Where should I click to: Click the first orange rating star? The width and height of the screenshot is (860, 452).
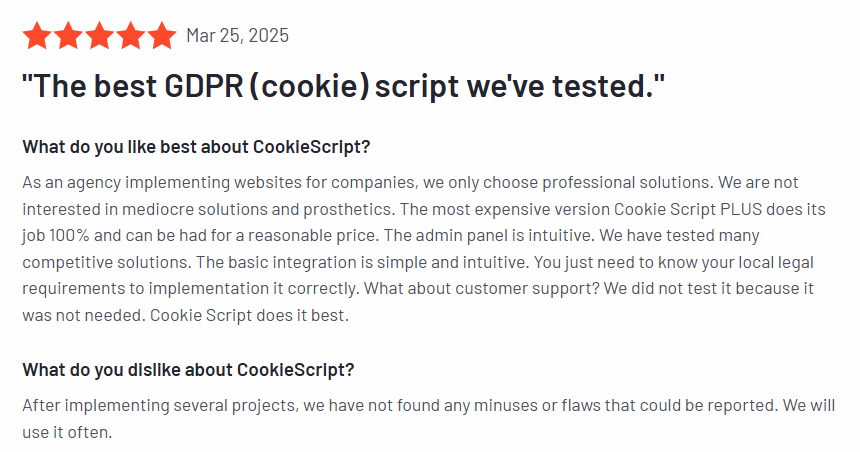tap(37, 36)
